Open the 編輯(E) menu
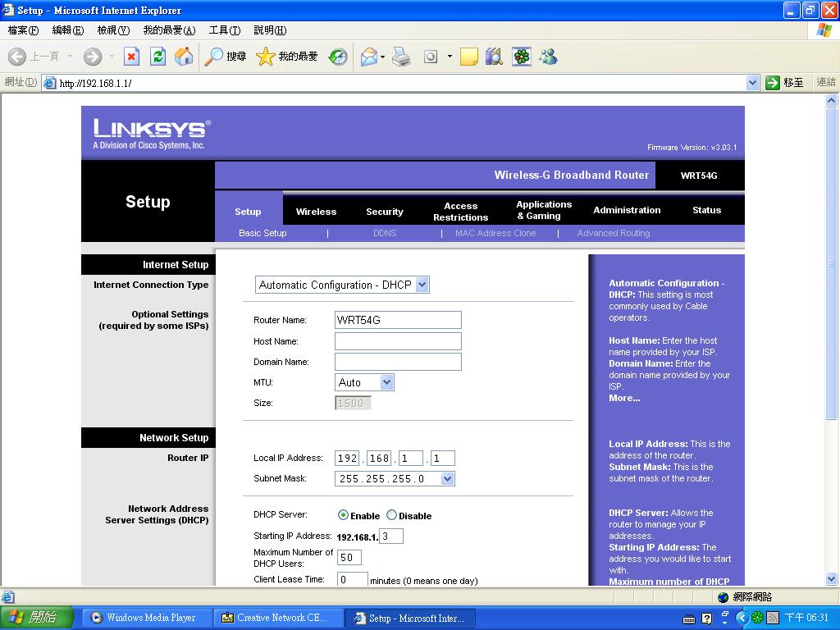 68,30
